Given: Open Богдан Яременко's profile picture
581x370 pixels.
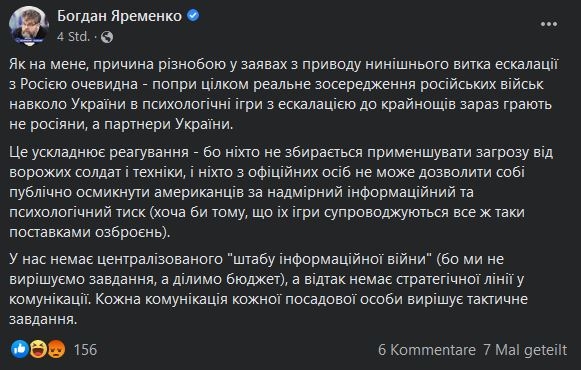Looking at the screenshot, I should [29, 26].
